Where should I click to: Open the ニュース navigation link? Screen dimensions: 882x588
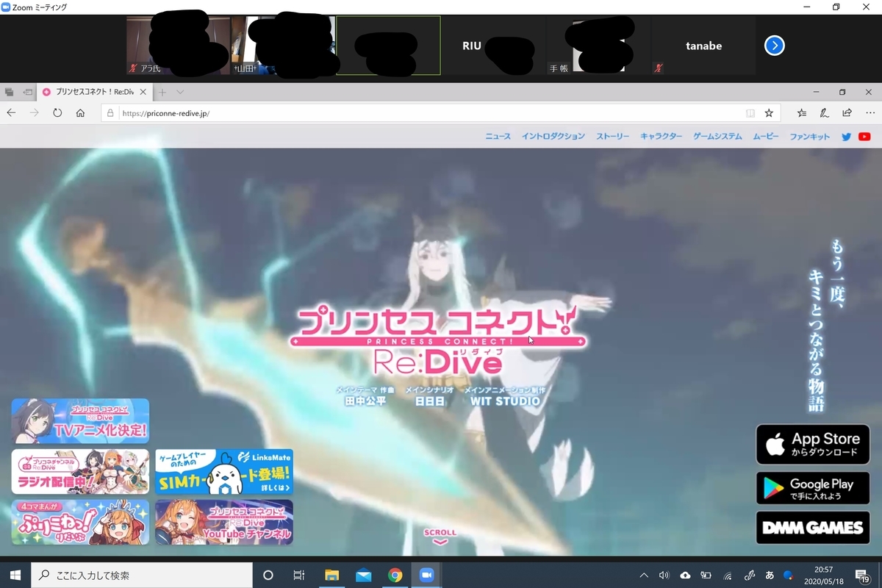coord(498,137)
